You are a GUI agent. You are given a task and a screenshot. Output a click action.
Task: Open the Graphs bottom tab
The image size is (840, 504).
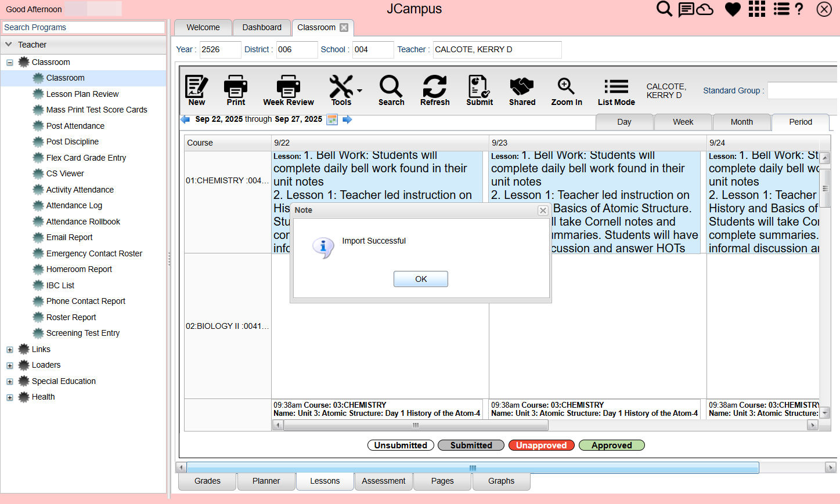(x=502, y=481)
